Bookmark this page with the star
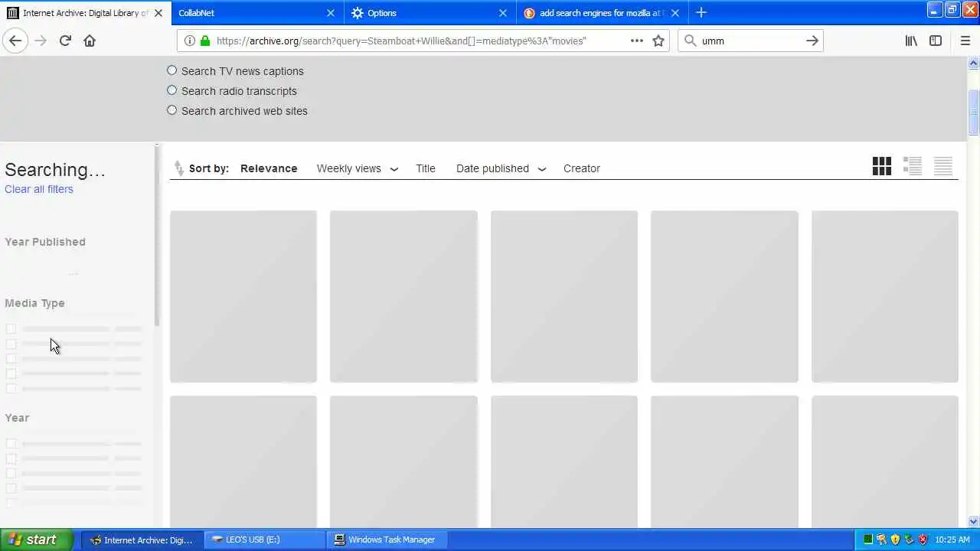980x551 pixels. pyautogui.click(x=658, y=41)
